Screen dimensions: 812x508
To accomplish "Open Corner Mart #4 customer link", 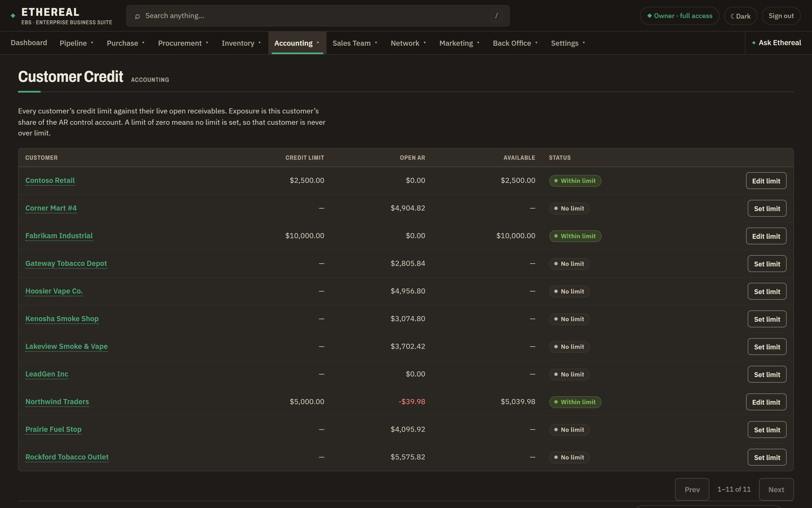I will point(51,208).
